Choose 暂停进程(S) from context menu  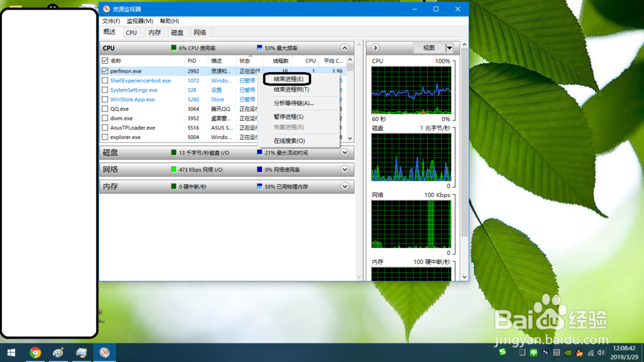point(289,117)
